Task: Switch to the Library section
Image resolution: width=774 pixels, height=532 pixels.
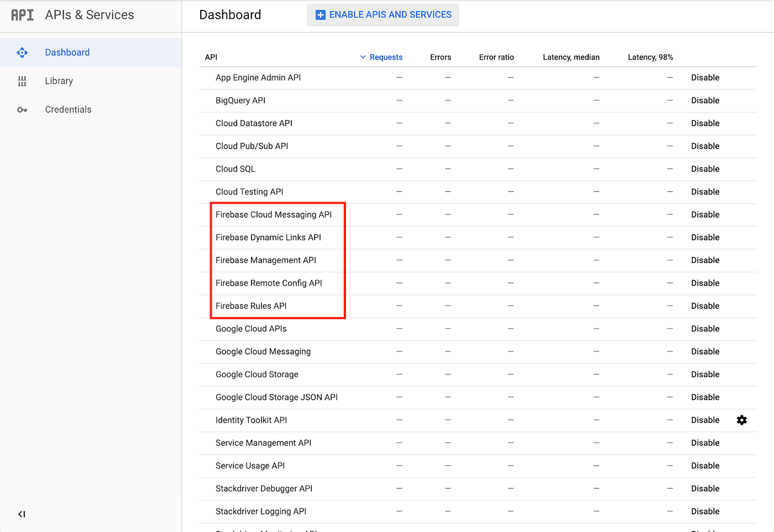Action: click(59, 81)
